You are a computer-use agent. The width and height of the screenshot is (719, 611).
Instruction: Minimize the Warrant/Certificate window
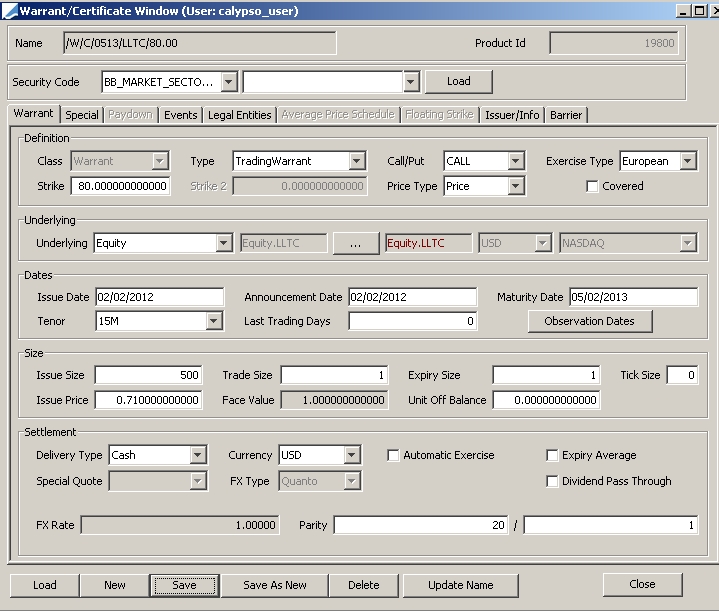click(683, 11)
